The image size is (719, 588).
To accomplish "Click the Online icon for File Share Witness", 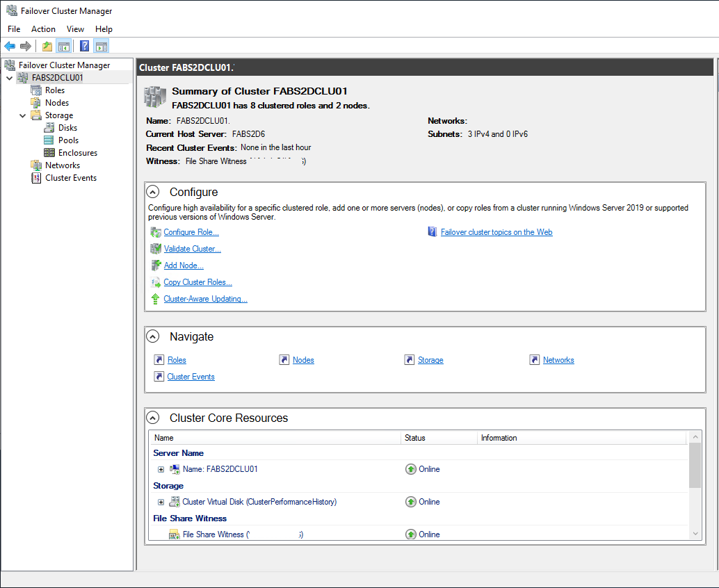I will (x=411, y=534).
